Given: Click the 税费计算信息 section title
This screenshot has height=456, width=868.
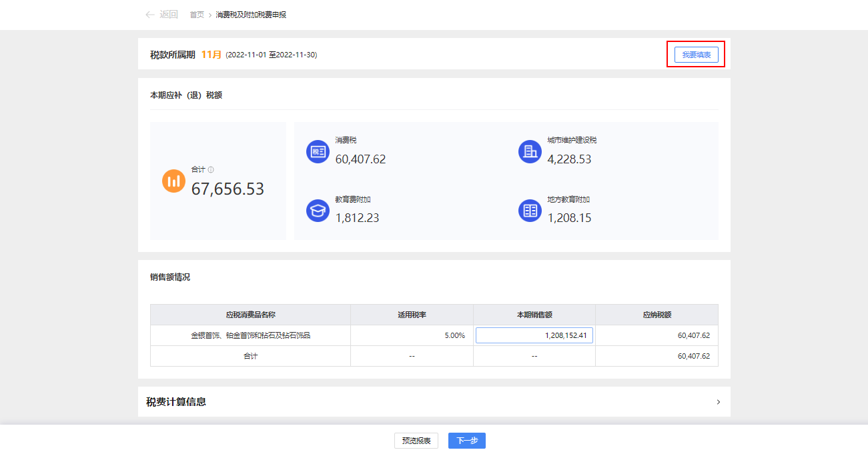Looking at the screenshot, I should tap(176, 402).
